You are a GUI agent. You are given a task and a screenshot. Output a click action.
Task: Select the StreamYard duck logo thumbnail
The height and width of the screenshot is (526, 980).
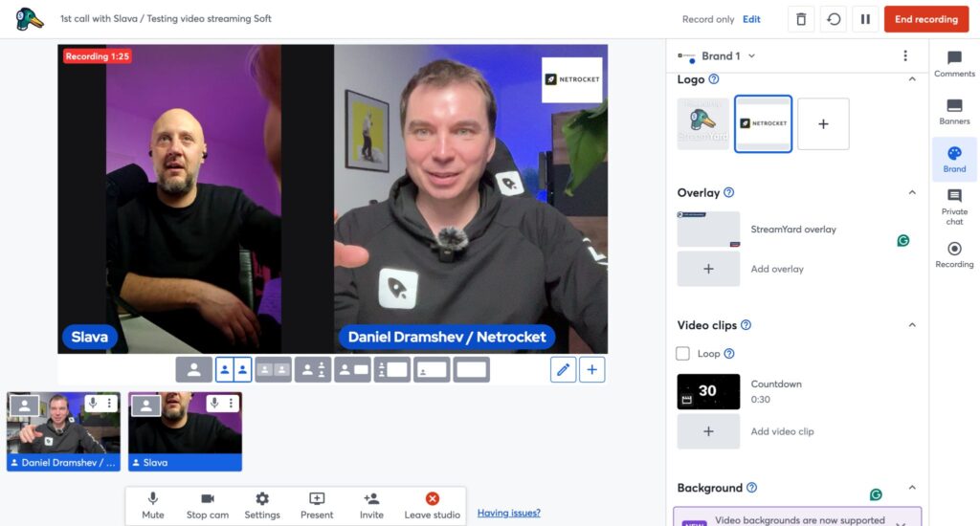coord(702,123)
